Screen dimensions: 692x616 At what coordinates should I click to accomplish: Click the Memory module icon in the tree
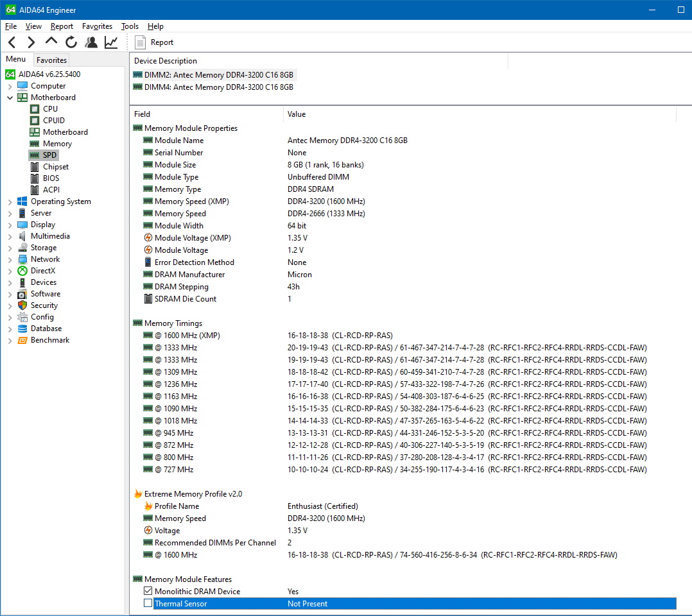point(35,143)
